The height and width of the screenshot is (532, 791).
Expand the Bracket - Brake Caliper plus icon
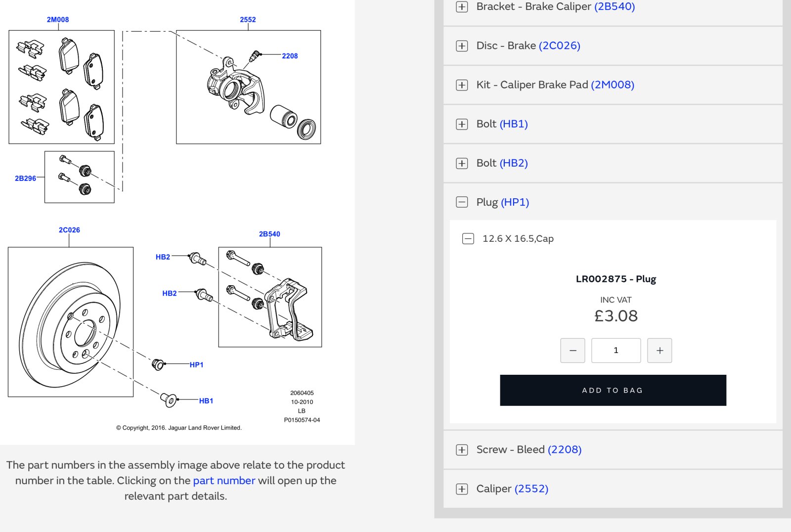coord(462,6)
